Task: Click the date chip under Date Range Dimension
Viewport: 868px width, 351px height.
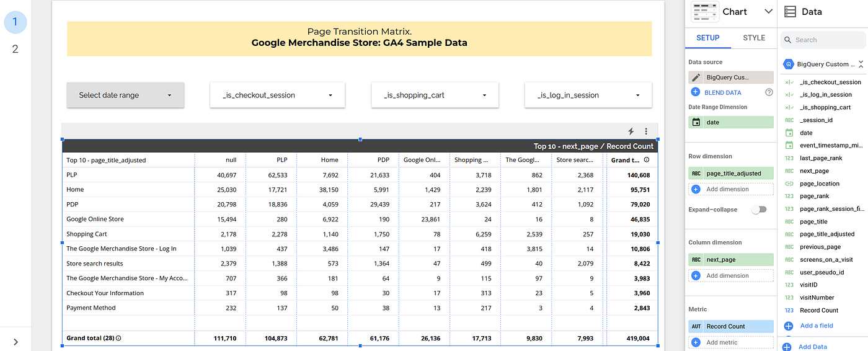Action: tap(731, 122)
